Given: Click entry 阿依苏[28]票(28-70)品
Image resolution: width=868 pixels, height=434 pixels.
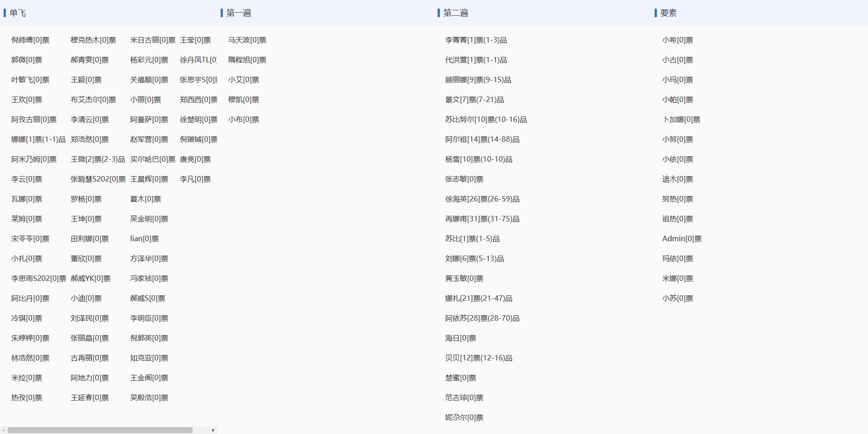Looking at the screenshot, I should [x=482, y=318].
